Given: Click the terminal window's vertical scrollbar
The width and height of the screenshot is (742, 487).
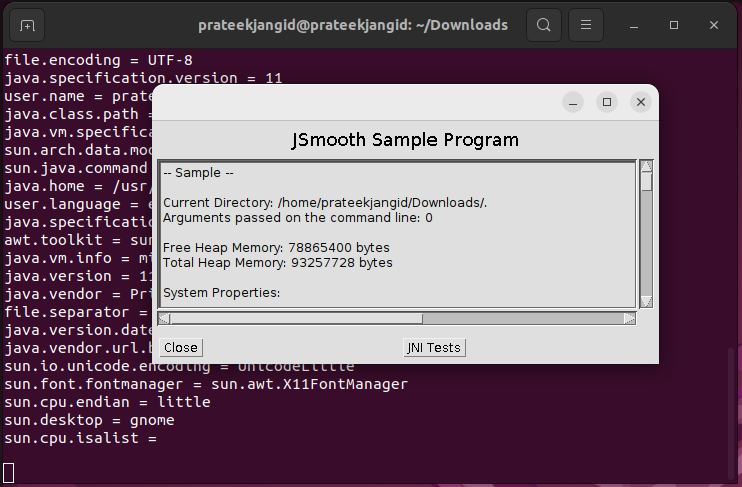Looking at the screenshot, I should pyautogui.click(x=732, y=414).
